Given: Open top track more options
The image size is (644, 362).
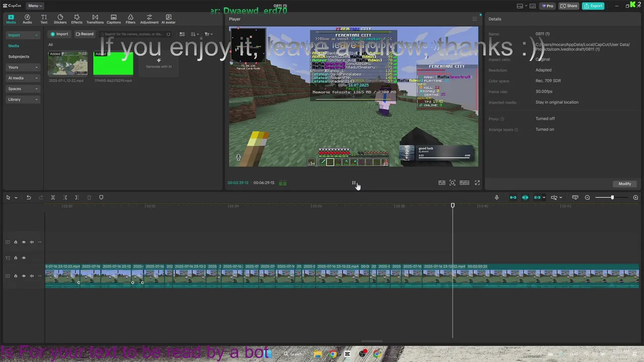Looking at the screenshot, I should click(x=40, y=242).
